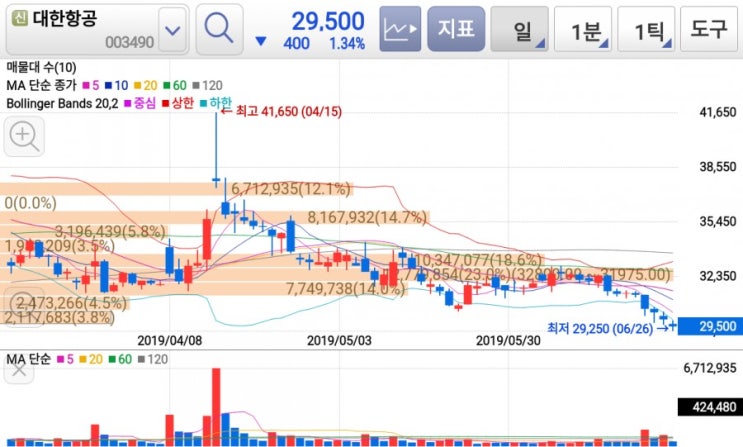
Task: Click the 8,167,932(14.7%) volume profile label
Action: 367,217
